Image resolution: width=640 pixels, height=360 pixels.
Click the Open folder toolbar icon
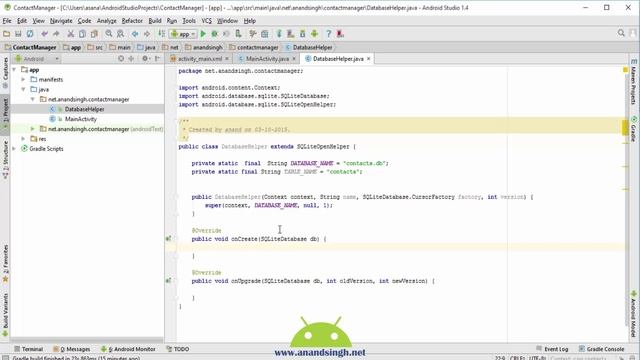coord(6,34)
